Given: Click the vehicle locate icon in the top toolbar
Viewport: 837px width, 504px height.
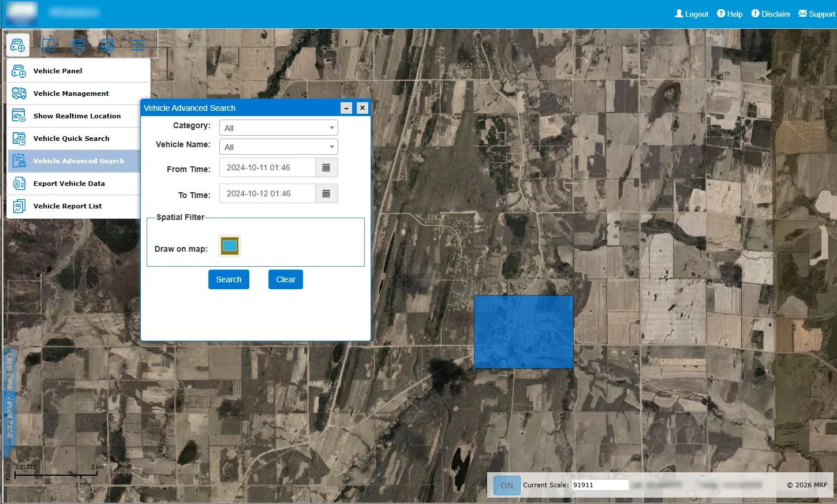Looking at the screenshot, I should point(18,44).
